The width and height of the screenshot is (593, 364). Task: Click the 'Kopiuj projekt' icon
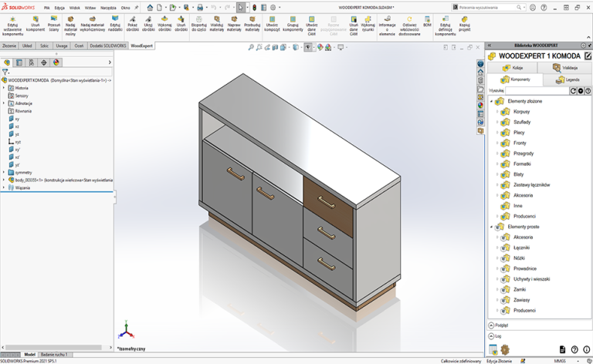pyautogui.click(x=465, y=19)
